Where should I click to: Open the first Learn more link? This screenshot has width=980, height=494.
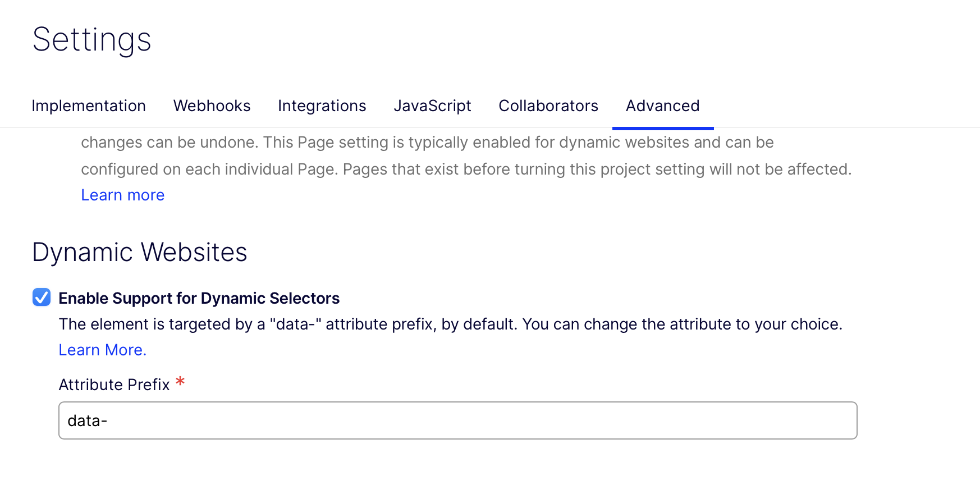point(122,195)
